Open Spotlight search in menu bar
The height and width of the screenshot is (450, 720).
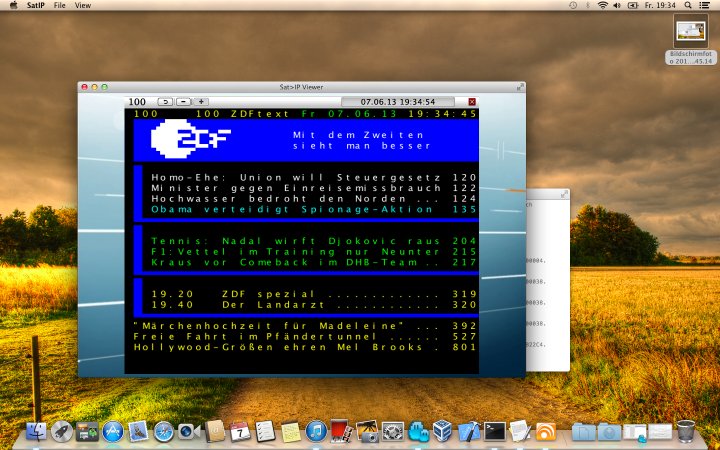(x=689, y=6)
